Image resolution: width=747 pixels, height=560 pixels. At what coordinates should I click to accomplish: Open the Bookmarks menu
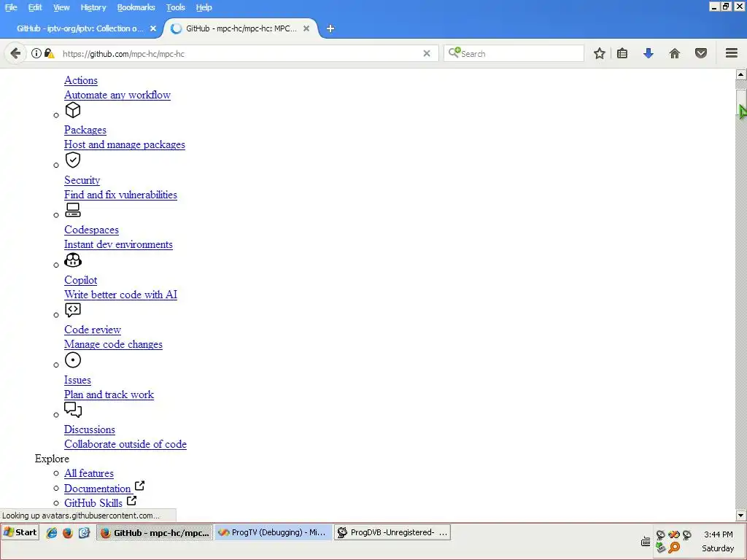click(x=136, y=7)
